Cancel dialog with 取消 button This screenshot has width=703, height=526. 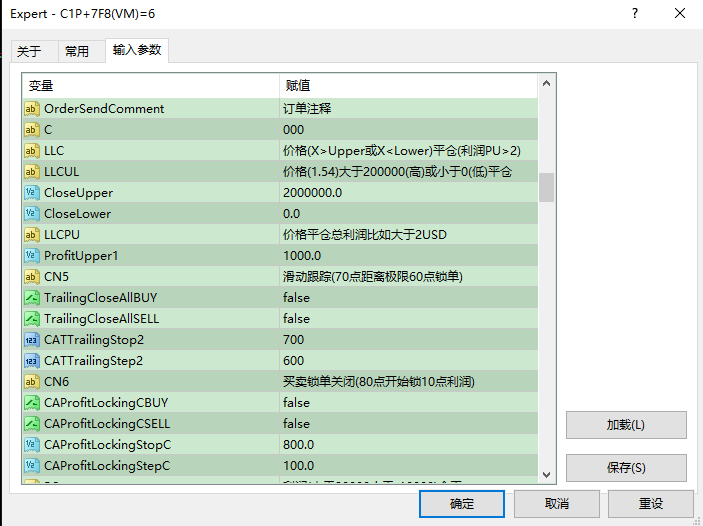click(556, 504)
